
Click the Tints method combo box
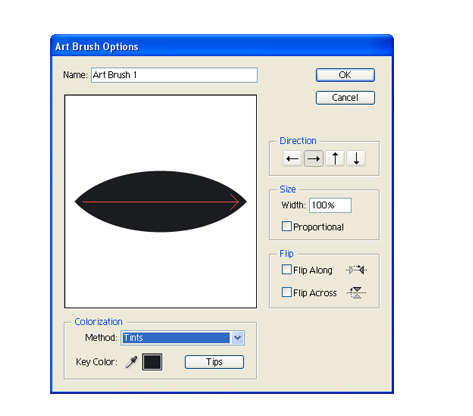183,338
